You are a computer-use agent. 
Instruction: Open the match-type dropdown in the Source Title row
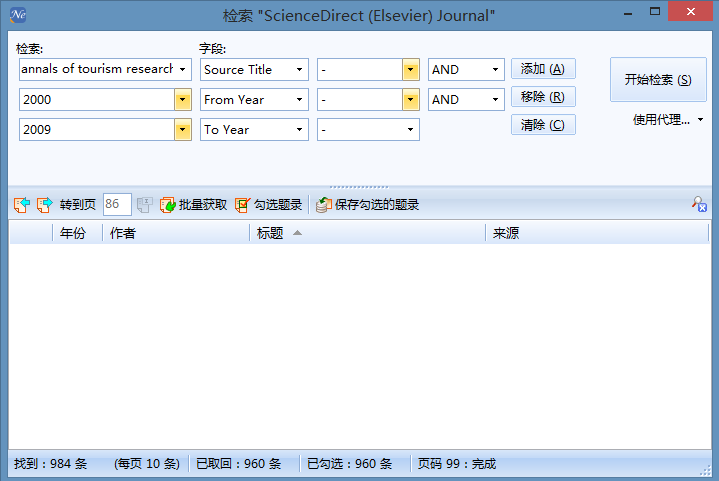click(x=410, y=70)
